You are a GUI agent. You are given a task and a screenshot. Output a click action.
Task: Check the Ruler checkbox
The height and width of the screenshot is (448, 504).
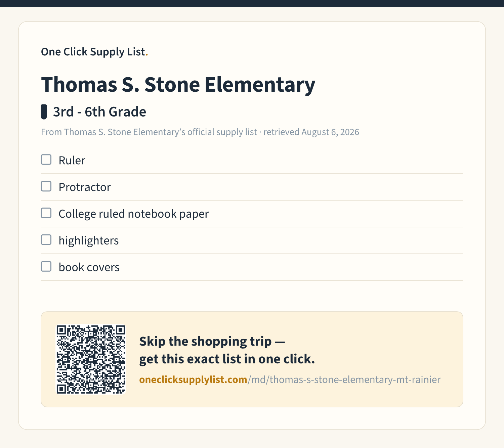click(x=46, y=160)
